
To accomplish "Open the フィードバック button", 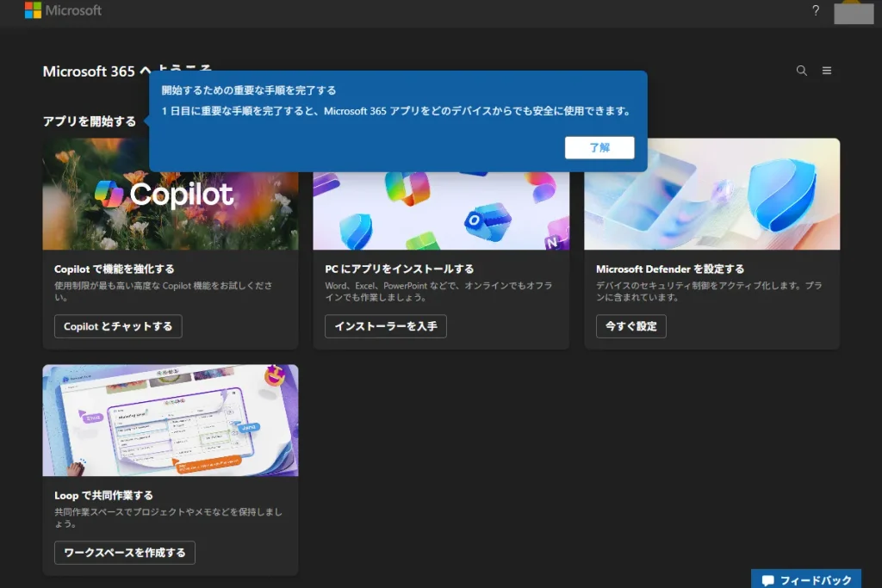I will tap(806, 579).
